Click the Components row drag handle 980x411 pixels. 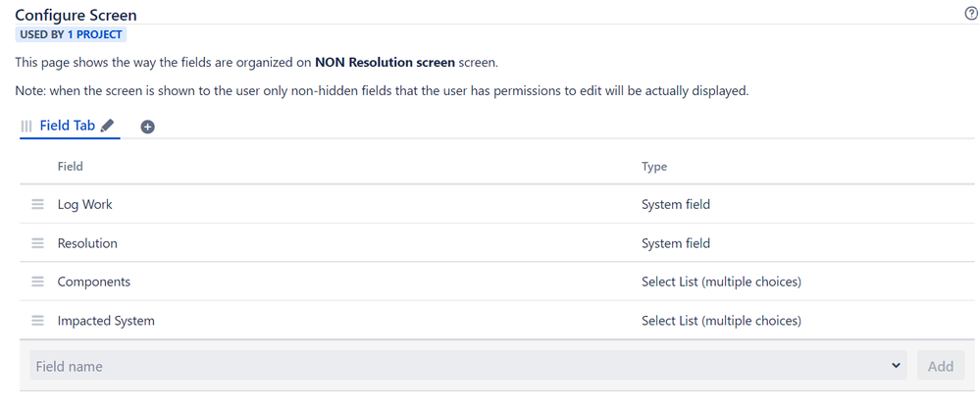click(38, 282)
